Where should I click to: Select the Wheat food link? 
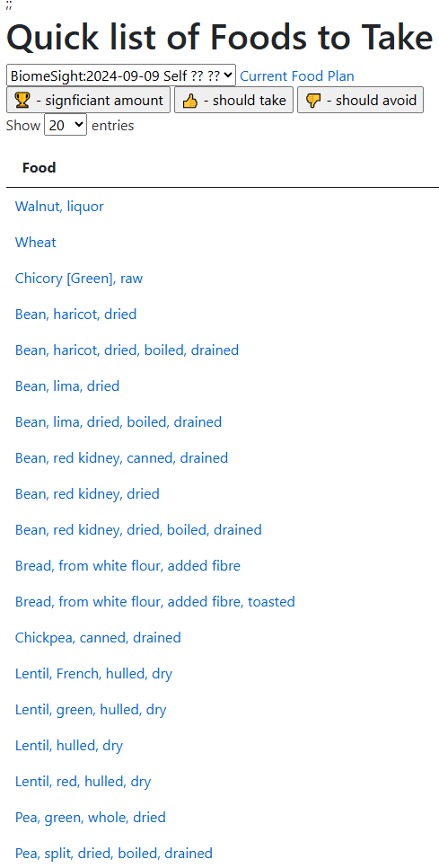tap(35, 243)
